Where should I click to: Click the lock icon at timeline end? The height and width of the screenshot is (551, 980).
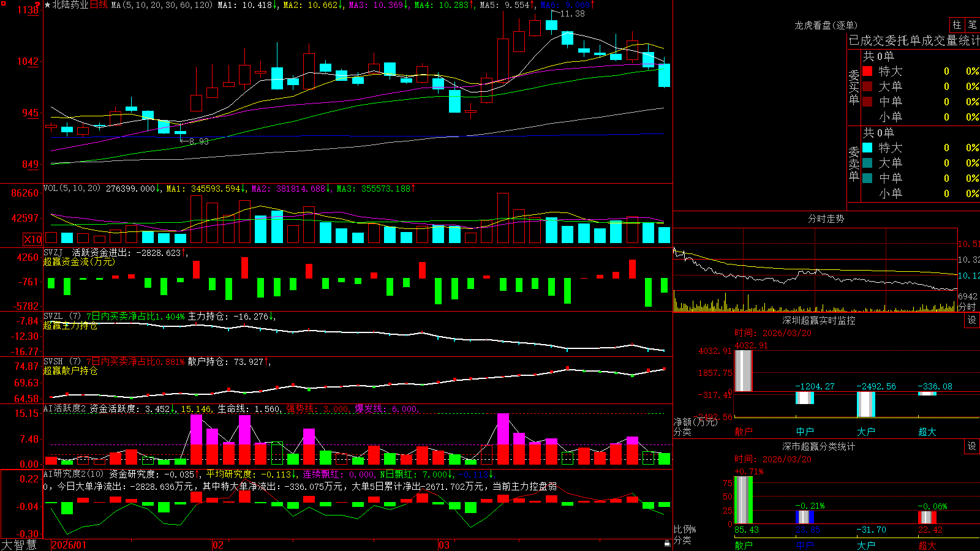click(668, 544)
